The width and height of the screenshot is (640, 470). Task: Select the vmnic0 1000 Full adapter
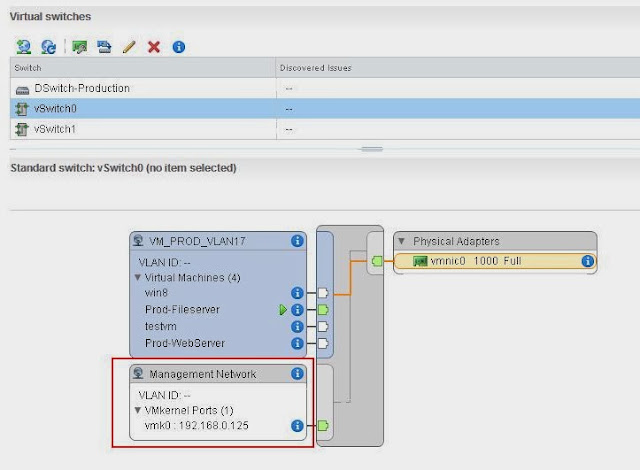tap(495, 261)
